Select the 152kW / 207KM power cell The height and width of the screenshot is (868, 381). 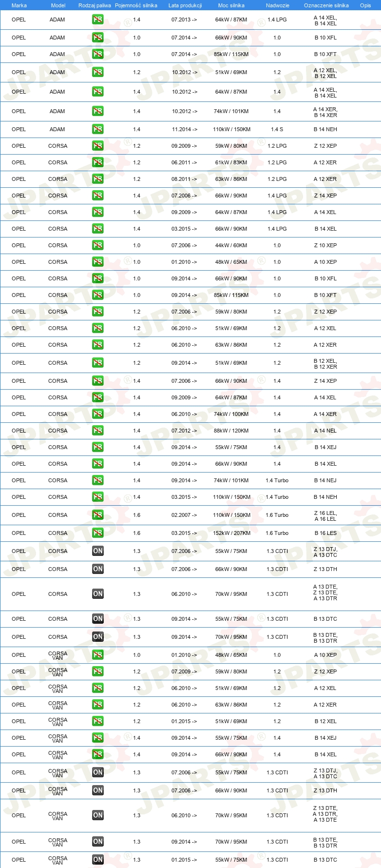click(232, 533)
